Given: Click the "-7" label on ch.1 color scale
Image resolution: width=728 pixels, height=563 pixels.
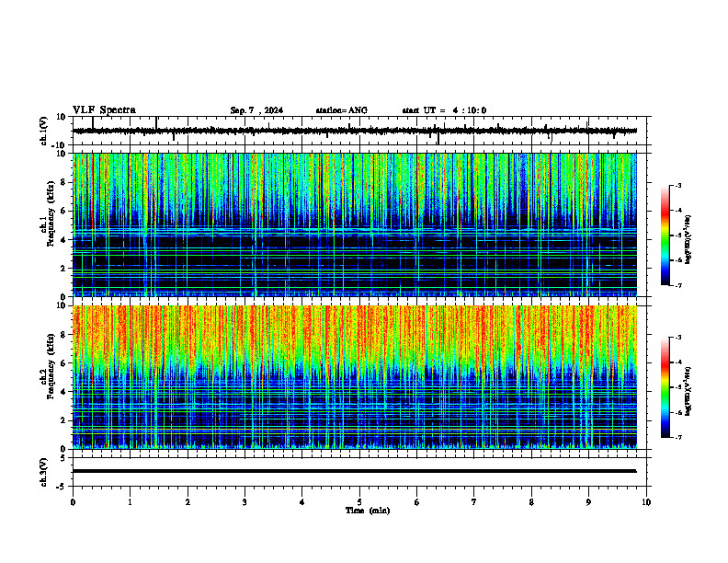Looking at the screenshot, I should 677,285.
